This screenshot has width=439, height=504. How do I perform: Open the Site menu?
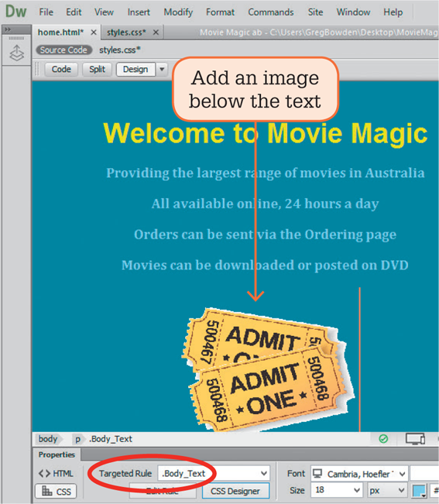[x=315, y=12]
